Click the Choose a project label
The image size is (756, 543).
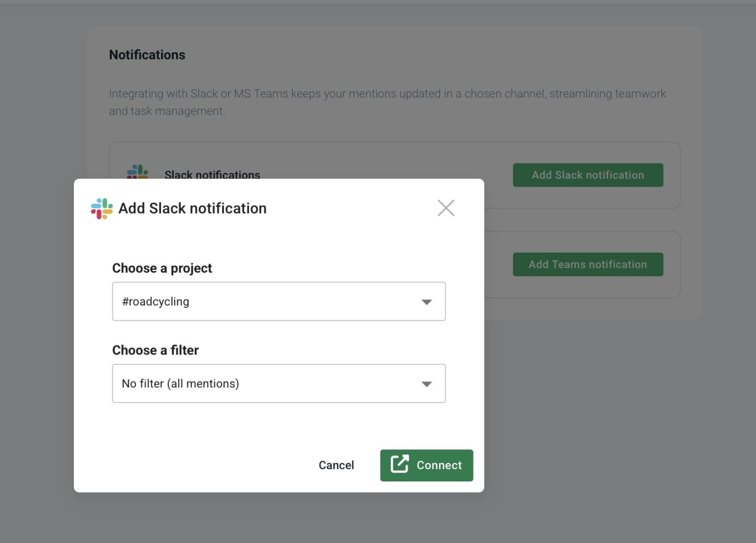click(x=162, y=268)
